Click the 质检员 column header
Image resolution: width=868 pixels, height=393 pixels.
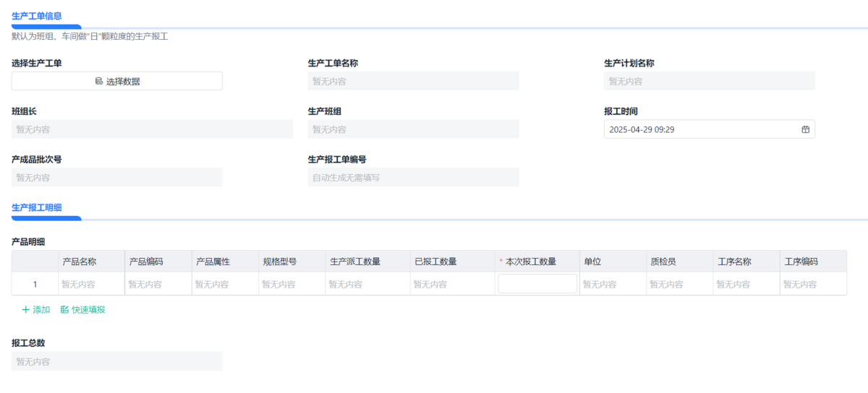tap(680, 262)
